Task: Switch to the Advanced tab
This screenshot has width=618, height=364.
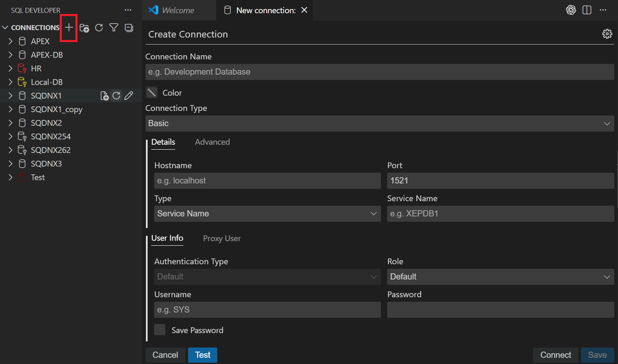Action: [212, 142]
